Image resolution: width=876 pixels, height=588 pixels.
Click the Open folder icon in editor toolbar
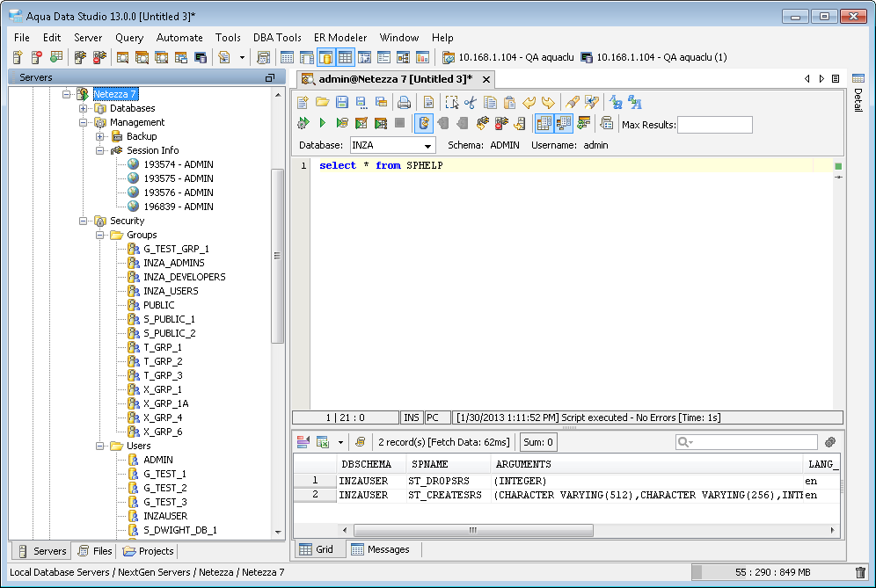pyautogui.click(x=322, y=102)
